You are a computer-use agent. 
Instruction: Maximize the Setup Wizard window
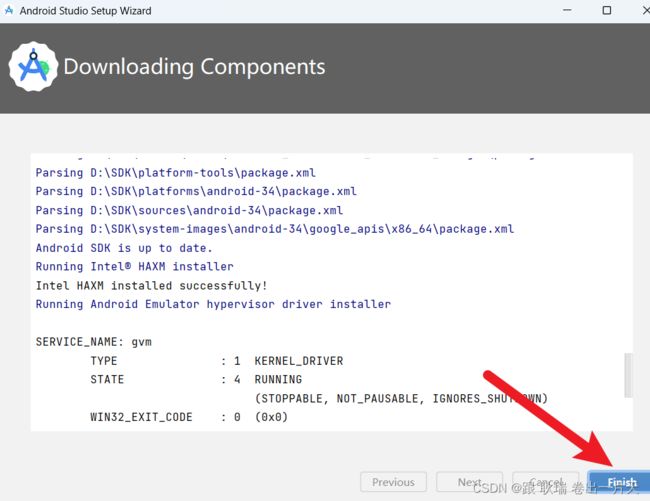click(x=606, y=10)
